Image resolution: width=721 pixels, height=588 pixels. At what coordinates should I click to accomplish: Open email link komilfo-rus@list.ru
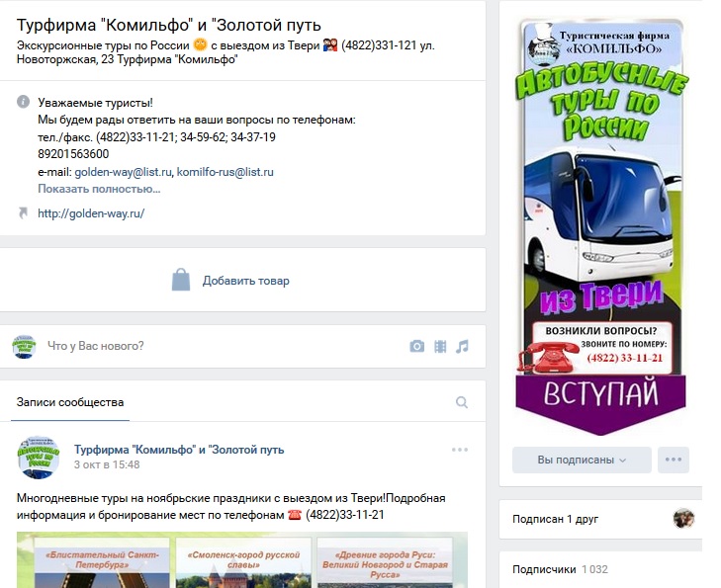[225, 172]
